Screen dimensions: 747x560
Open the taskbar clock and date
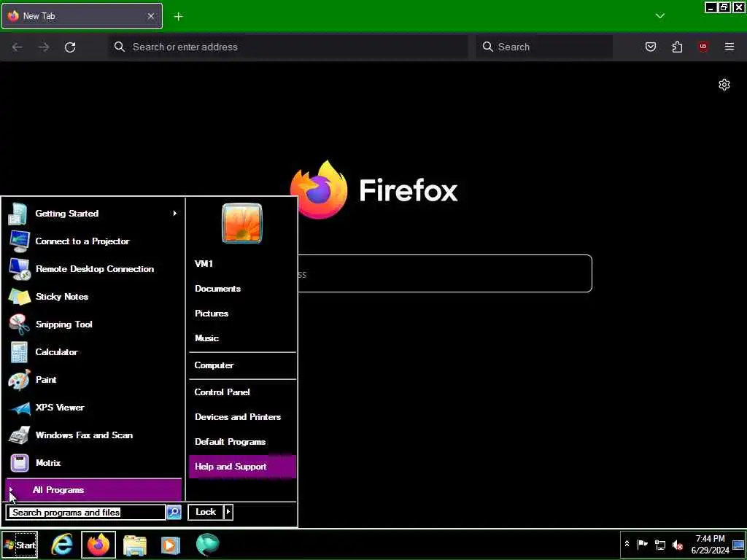710,544
